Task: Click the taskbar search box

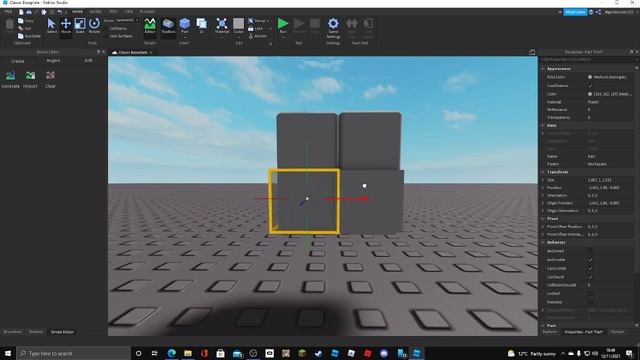Action: [73, 353]
